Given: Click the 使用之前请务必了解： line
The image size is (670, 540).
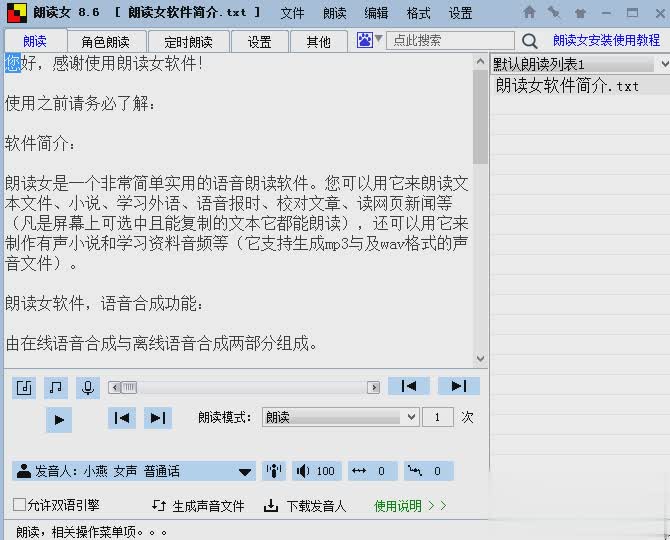Looking at the screenshot, I should [x=80, y=103].
